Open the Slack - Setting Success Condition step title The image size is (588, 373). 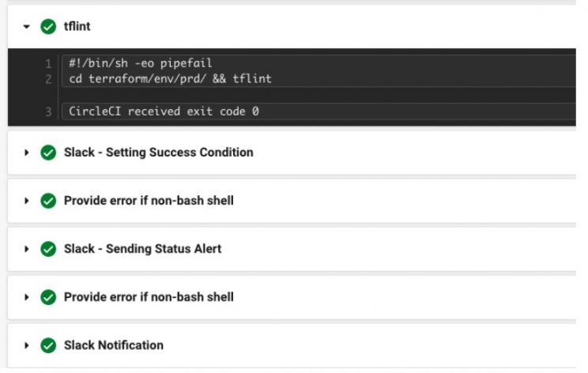tap(158, 153)
